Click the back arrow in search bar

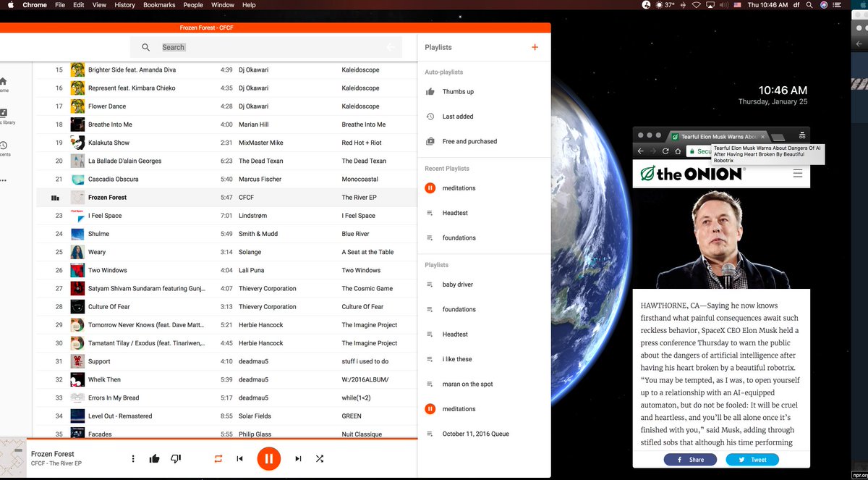[391, 47]
